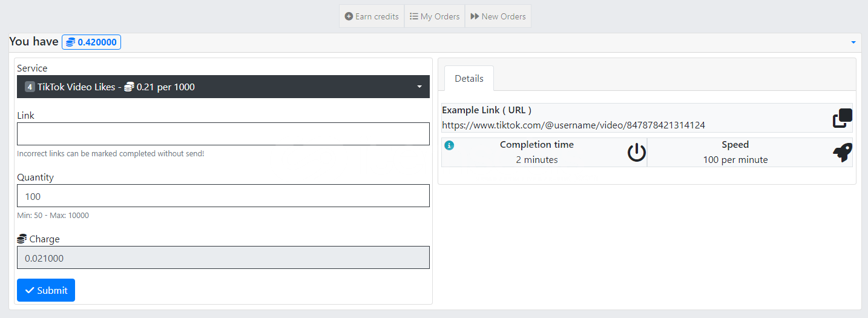Image resolution: width=868 pixels, height=318 pixels.
Task: Switch to the Details tab
Action: 469,79
